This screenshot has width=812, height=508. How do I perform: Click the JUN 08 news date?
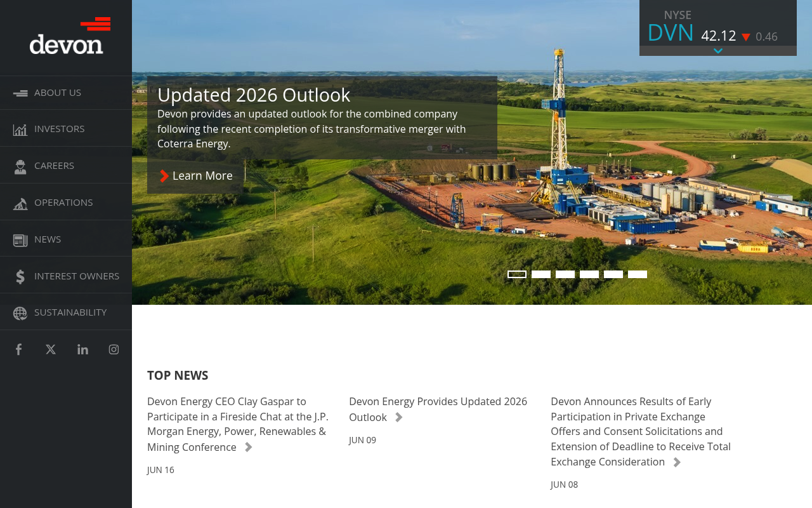pos(564,485)
